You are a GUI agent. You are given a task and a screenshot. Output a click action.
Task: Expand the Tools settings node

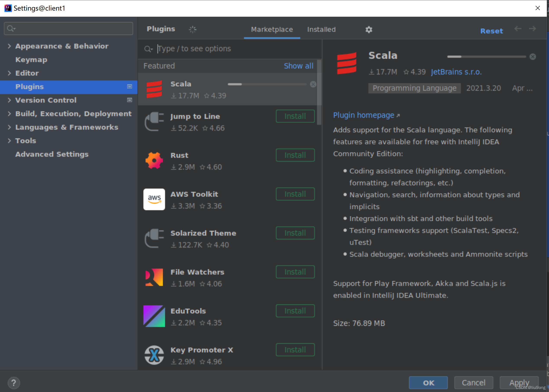click(9, 141)
